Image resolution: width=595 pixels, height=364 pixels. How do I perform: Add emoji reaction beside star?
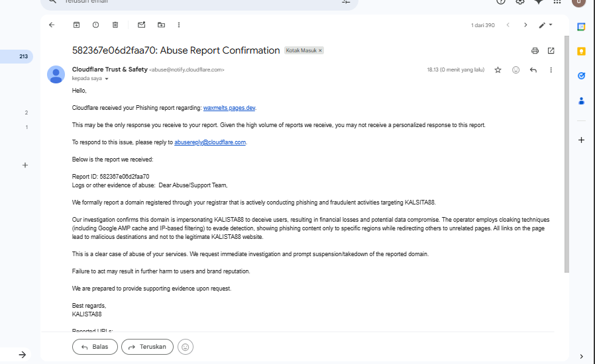pyautogui.click(x=515, y=69)
